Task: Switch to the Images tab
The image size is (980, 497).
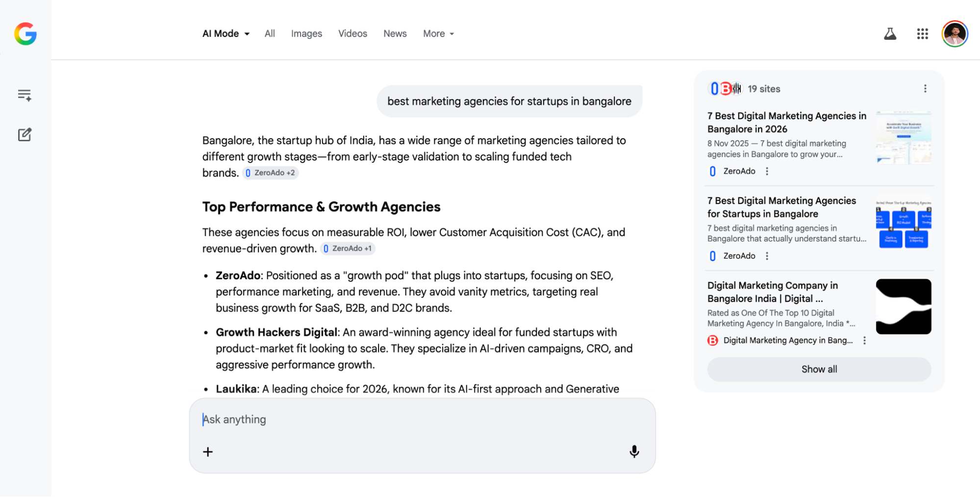Action: (306, 33)
